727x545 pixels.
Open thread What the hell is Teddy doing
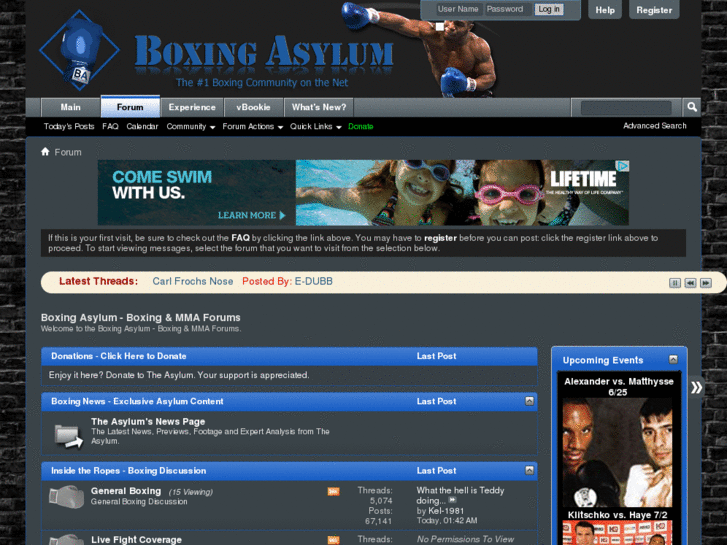[460, 495]
